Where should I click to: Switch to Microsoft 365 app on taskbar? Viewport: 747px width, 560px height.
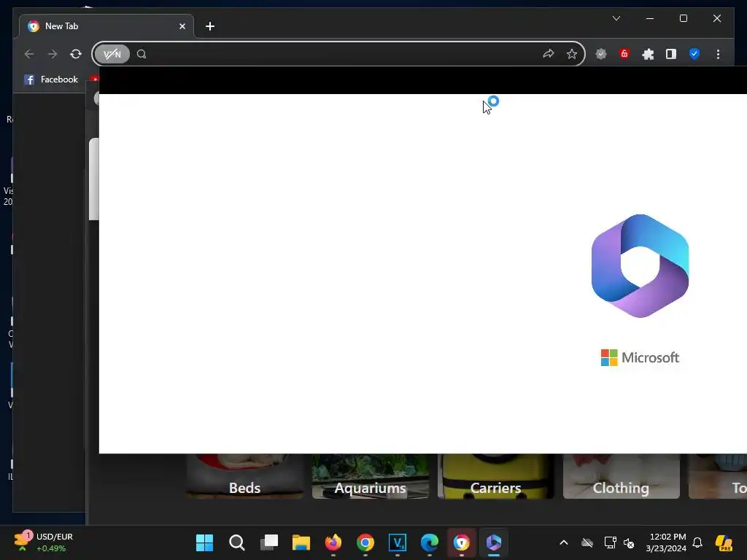494,542
